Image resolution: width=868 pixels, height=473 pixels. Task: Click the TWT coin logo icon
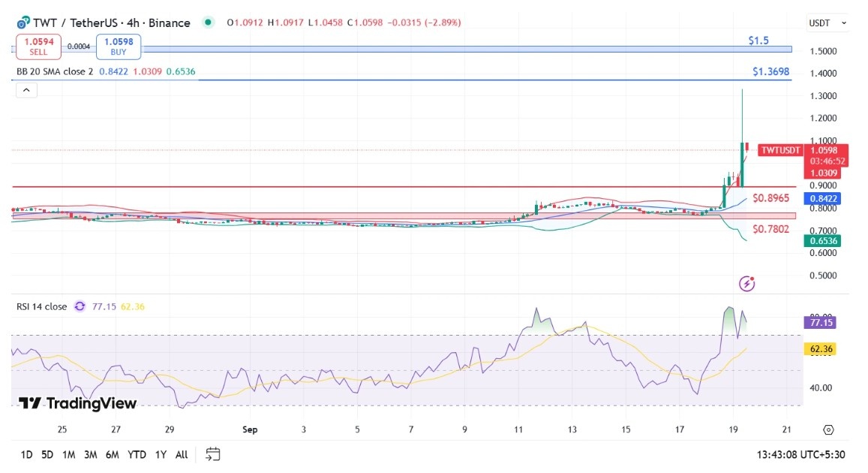[x=23, y=23]
